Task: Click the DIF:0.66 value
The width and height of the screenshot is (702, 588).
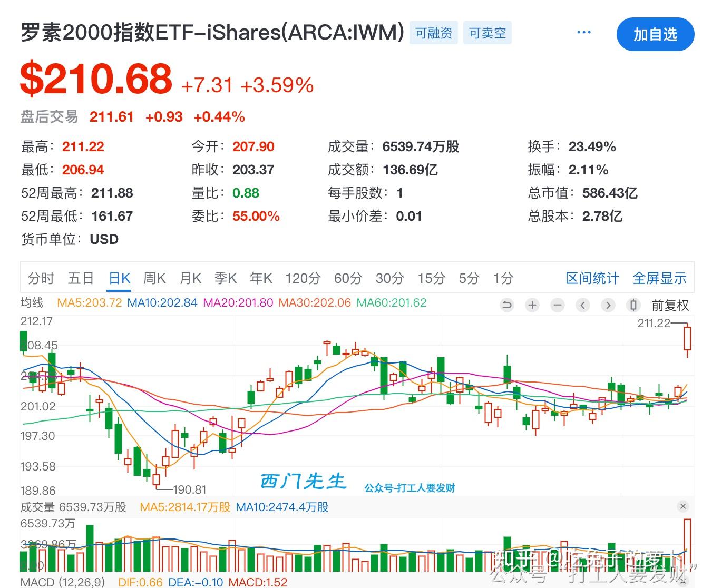Action: pos(140,582)
